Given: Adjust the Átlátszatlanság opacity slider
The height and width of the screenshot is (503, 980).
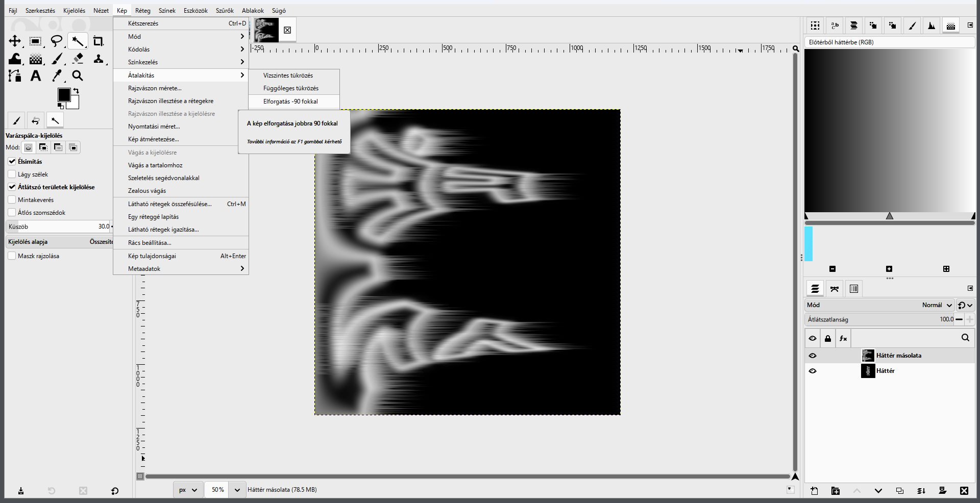Looking at the screenshot, I should tap(879, 319).
